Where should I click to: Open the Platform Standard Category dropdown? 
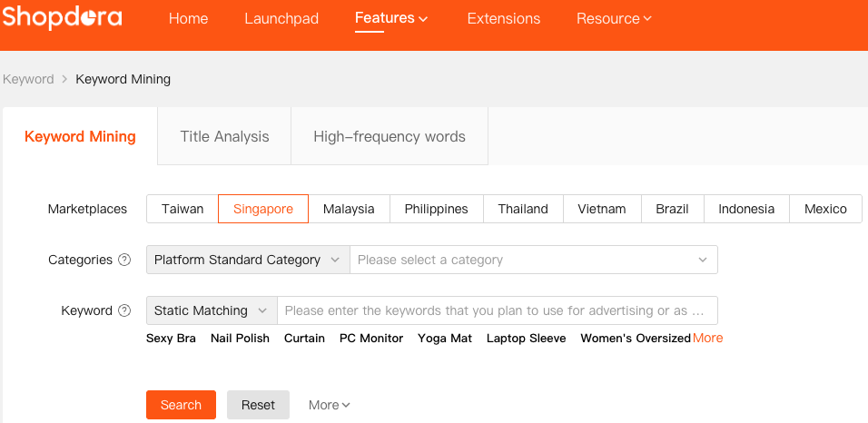coord(247,261)
